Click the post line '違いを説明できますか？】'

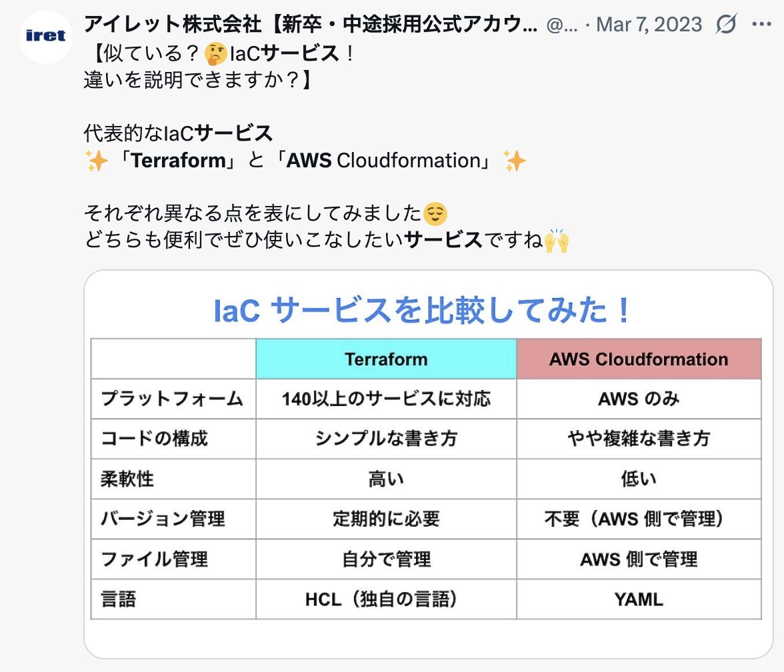pyautogui.click(x=199, y=79)
